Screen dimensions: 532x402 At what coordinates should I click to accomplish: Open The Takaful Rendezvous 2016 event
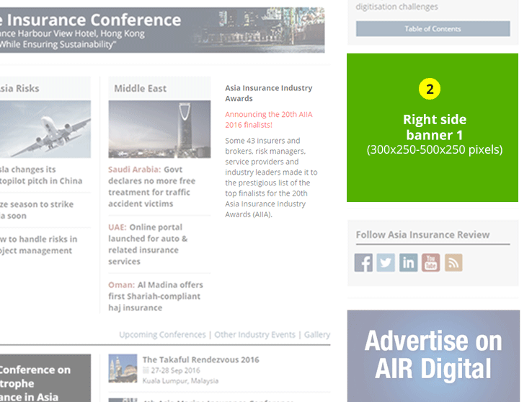200,359
